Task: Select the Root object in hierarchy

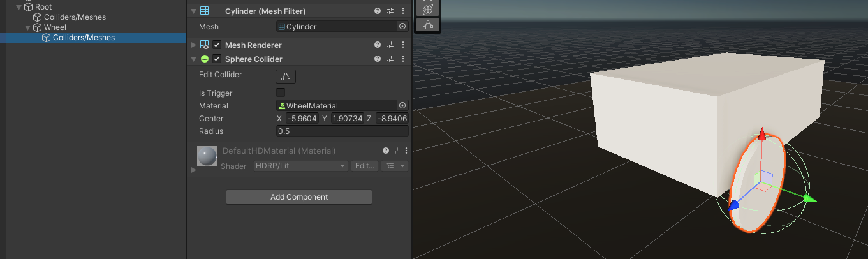Action: coord(44,7)
